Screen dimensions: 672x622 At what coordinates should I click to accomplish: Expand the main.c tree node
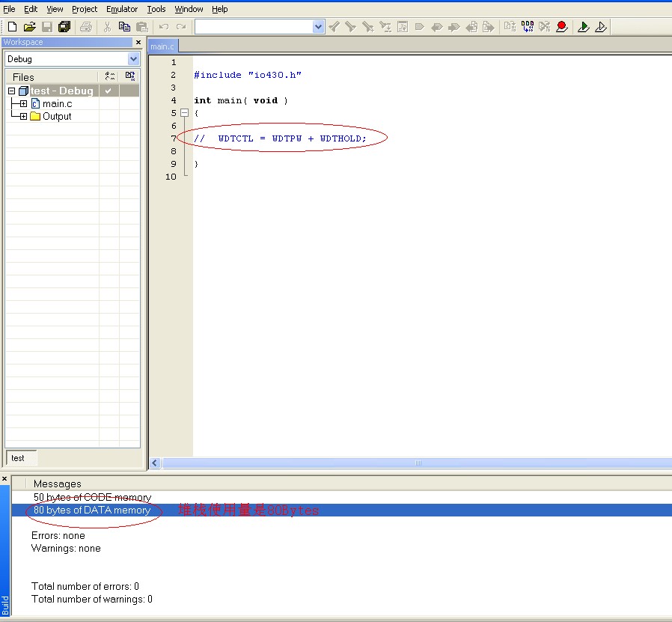tap(23, 104)
